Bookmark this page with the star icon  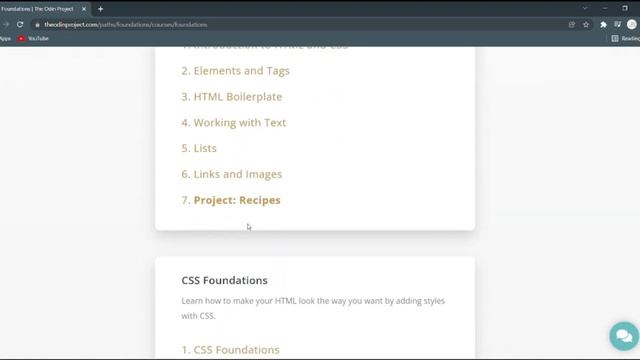click(x=586, y=25)
